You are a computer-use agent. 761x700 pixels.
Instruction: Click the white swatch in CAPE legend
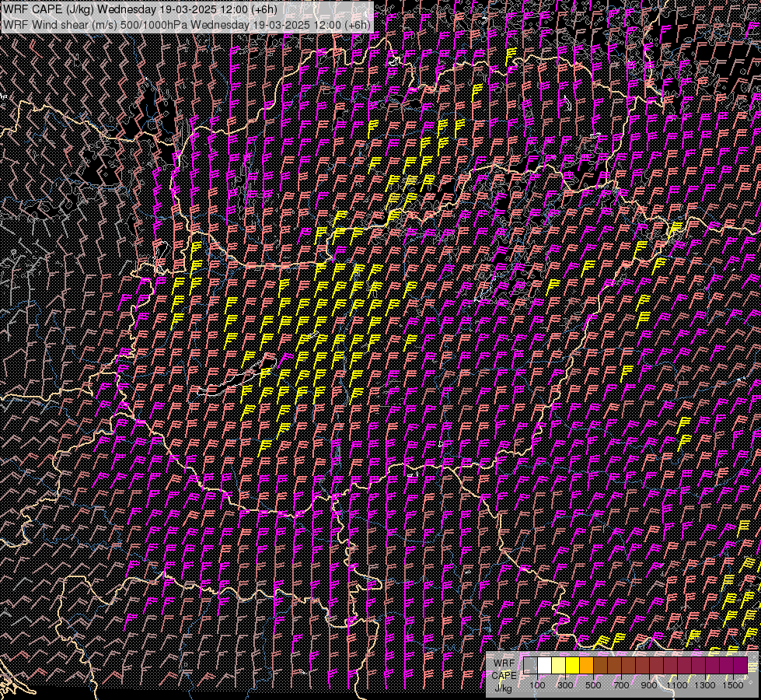pos(545,666)
